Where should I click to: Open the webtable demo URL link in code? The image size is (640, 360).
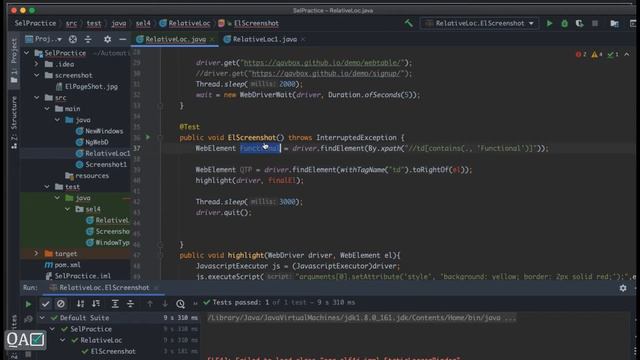click(322, 62)
